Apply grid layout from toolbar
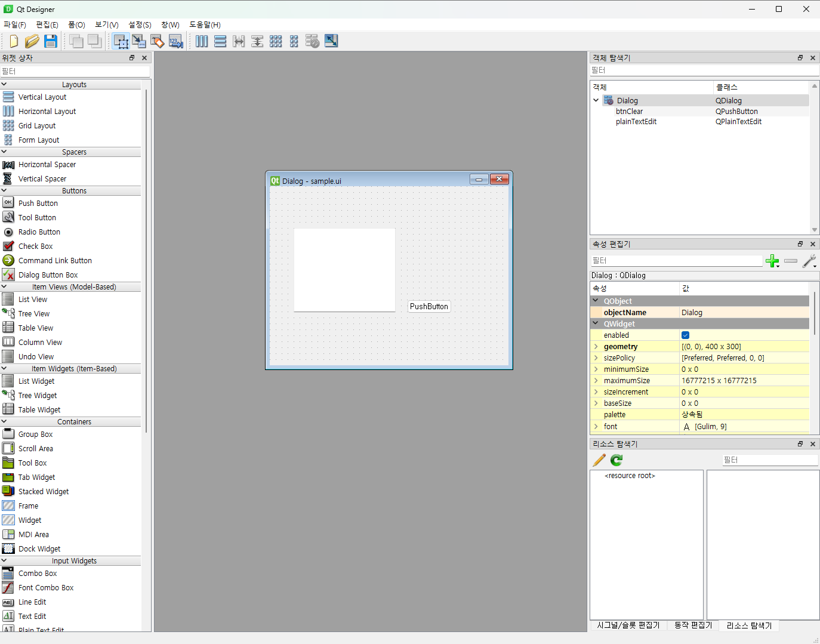 tap(276, 41)
